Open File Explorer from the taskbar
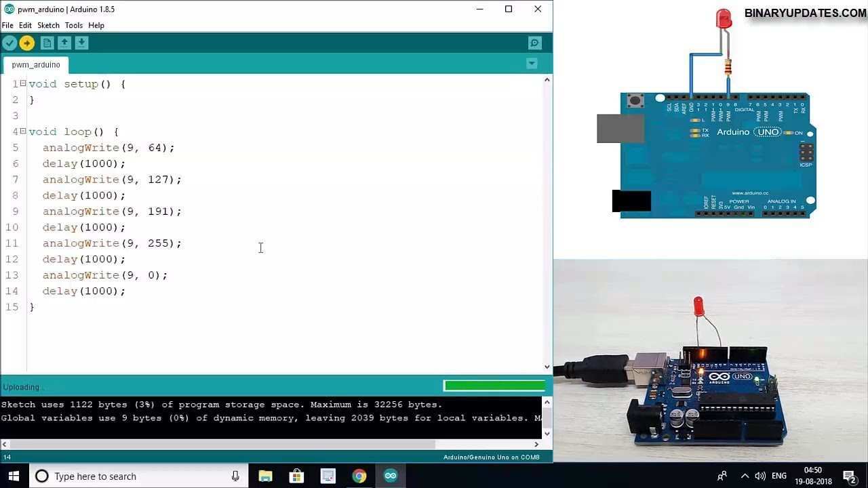The height and width of the screenshot is (488, 868). tap(265, 476)
